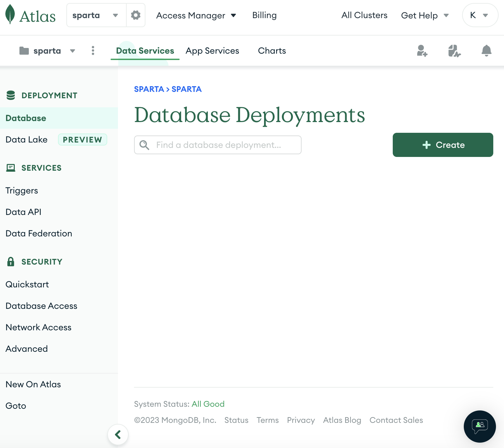Expand the Get Help menu

pos(425,15)
